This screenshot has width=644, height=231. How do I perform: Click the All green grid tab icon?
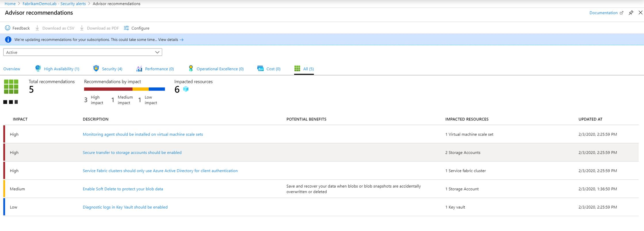click(297, 68)
